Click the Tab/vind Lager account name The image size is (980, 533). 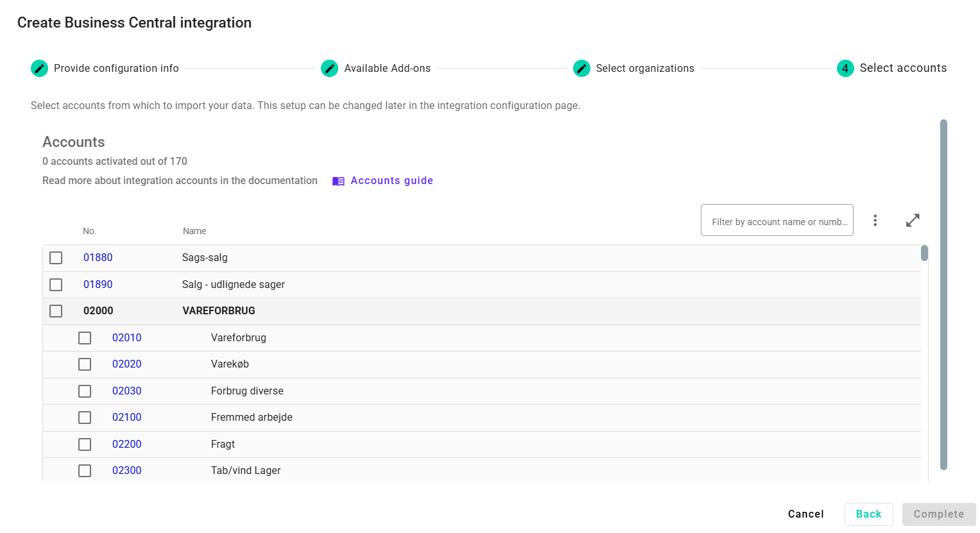pyautogui.click(x=246, y=471)
